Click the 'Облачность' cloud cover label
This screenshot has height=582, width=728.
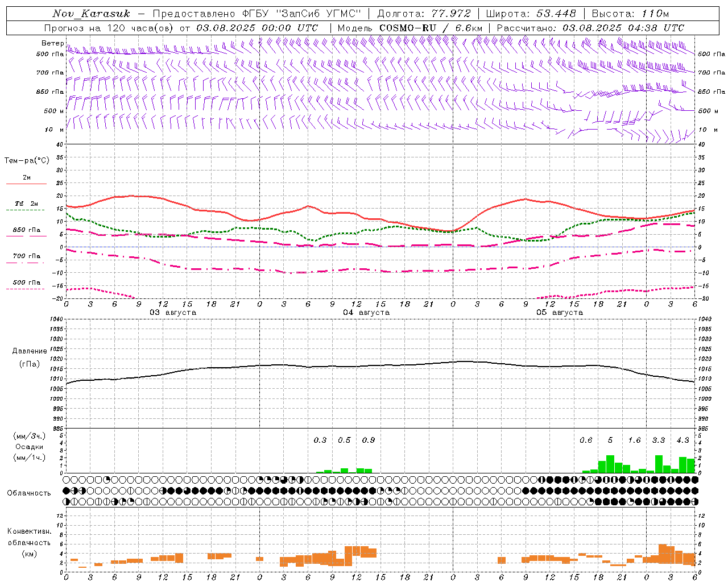pyautogui.click(x=29, y=493)
